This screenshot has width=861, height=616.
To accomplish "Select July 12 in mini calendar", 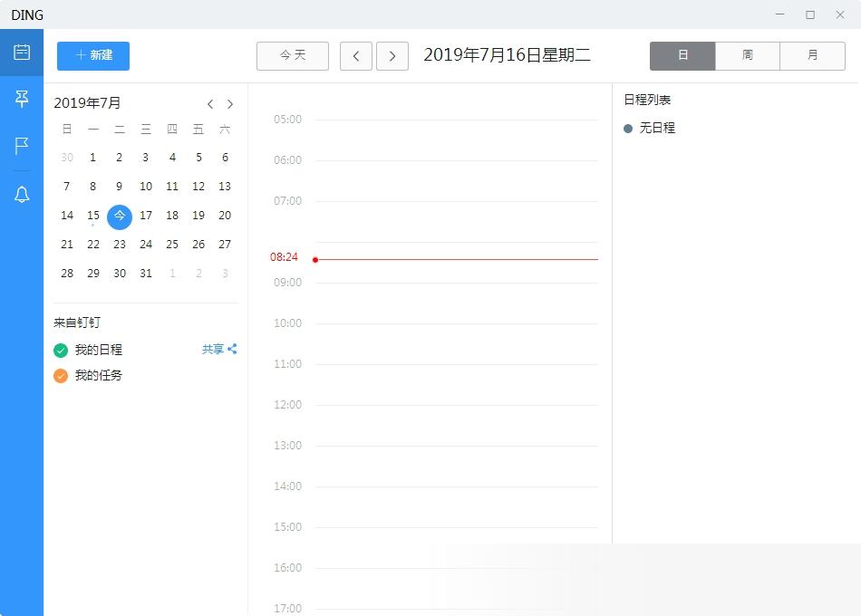I will click(198, 186).
